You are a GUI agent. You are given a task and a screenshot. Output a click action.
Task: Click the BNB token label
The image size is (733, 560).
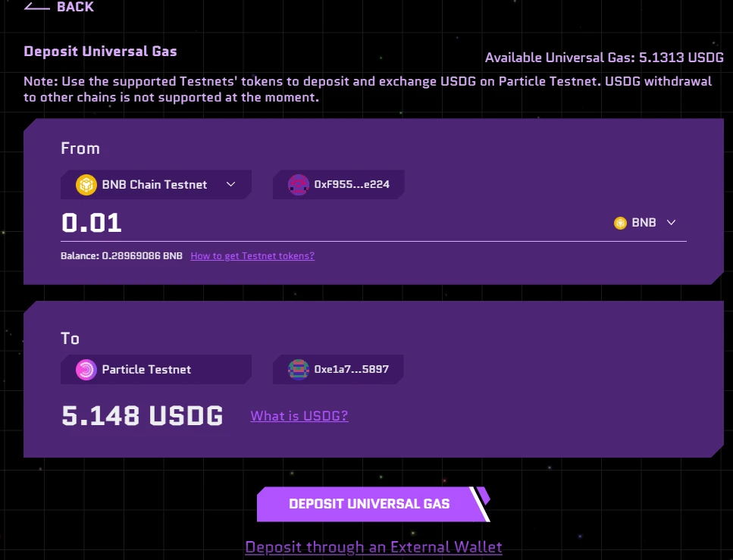click(x=644, y=223)
